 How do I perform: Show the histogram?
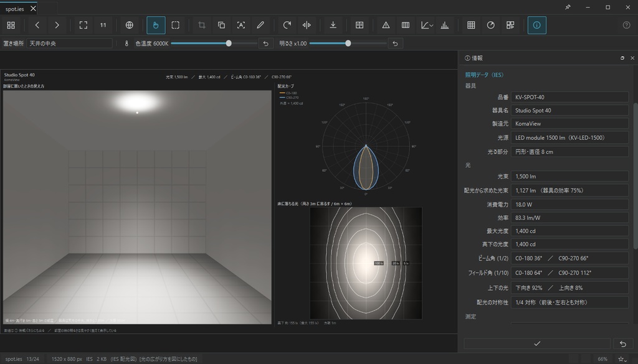pyautogui.click(x=445, y=25)
